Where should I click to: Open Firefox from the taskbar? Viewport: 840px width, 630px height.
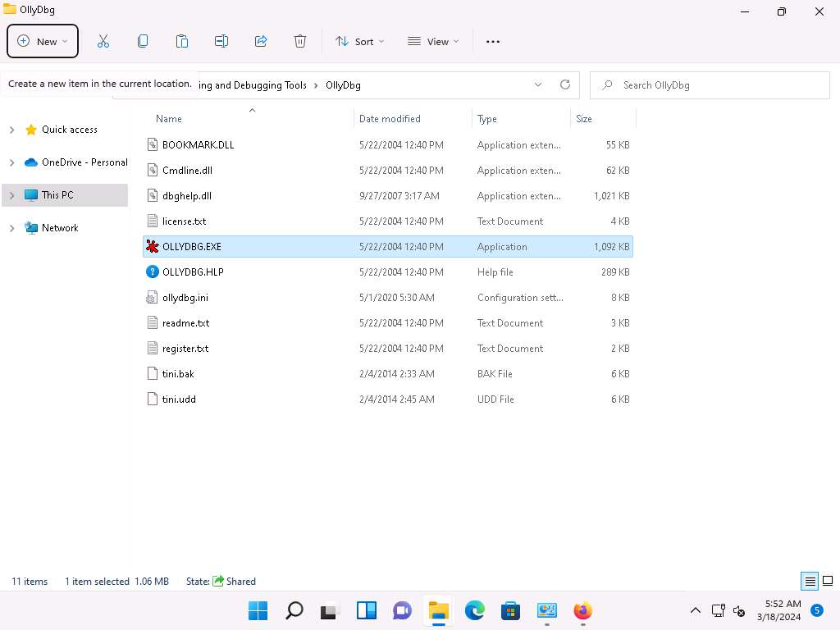[x=582, y=610]
